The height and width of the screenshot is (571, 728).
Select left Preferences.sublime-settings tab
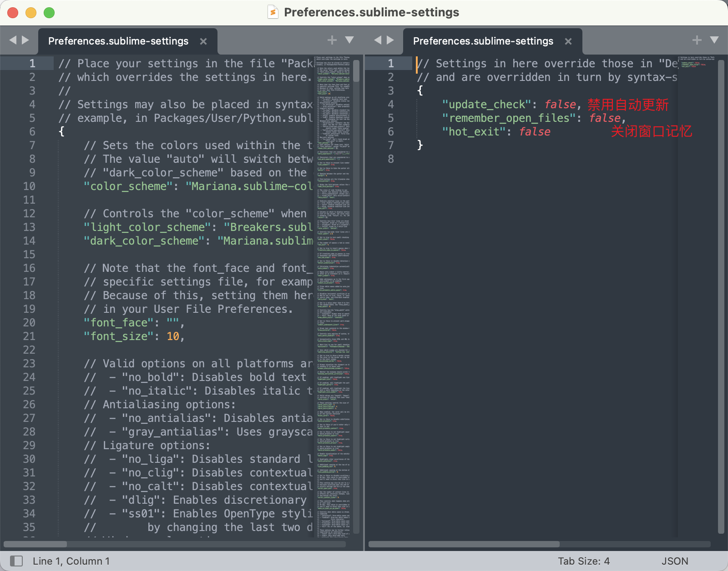pyautogui.click(x=118, y=41)
